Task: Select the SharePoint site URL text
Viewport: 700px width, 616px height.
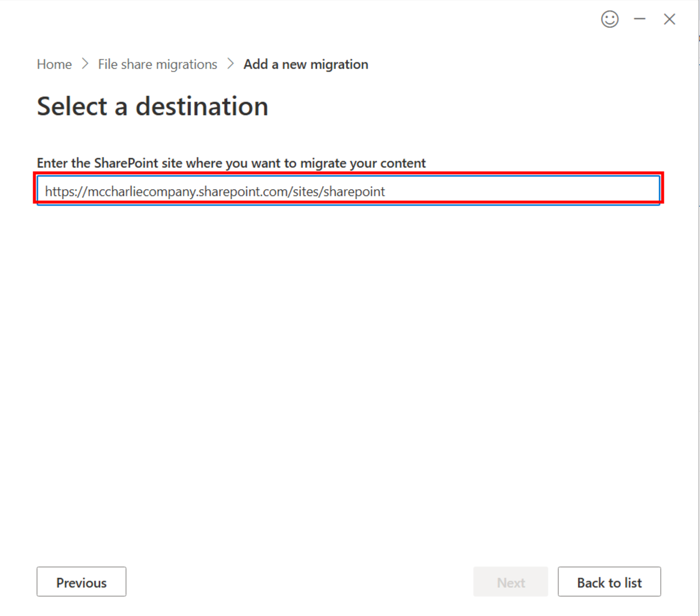Action: 215,191
